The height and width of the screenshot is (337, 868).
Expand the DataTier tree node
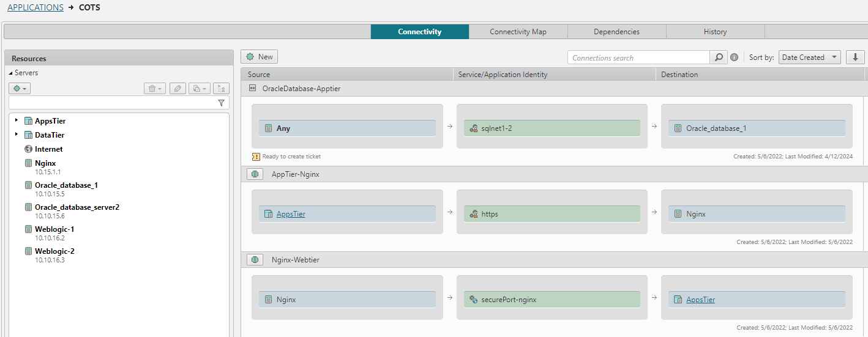pyautogui.click(x=17, y=135)
